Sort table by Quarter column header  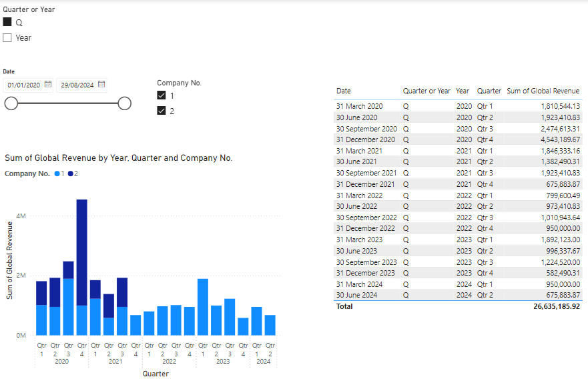click(489, 91)
